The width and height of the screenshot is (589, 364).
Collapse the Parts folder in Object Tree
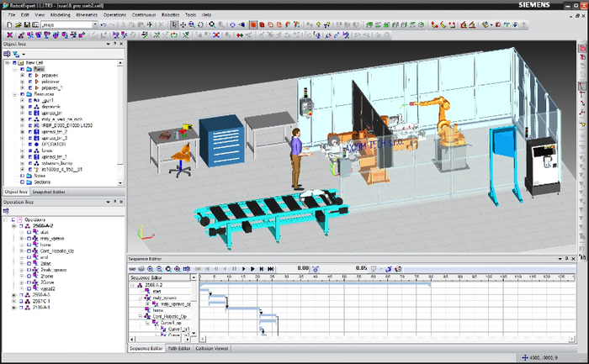14,69
